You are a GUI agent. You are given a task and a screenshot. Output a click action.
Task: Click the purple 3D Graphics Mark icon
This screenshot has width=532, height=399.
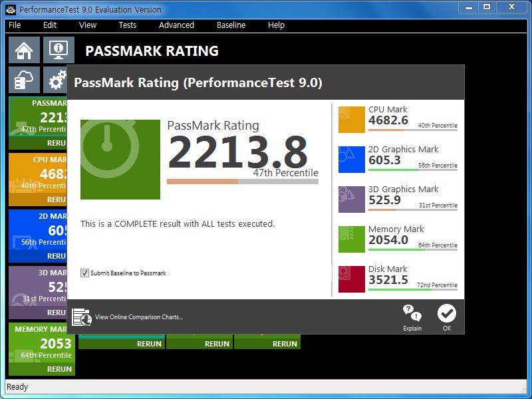coord(352,199)
